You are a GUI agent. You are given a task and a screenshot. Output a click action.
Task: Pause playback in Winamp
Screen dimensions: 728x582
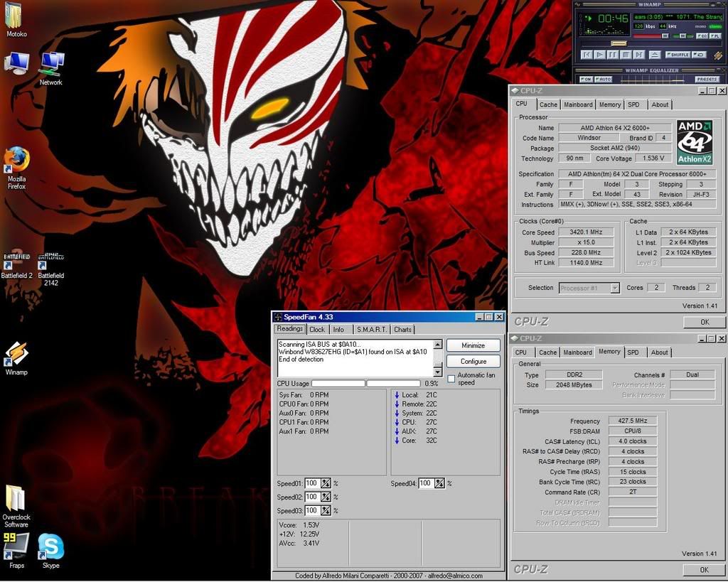coord(613,55)
